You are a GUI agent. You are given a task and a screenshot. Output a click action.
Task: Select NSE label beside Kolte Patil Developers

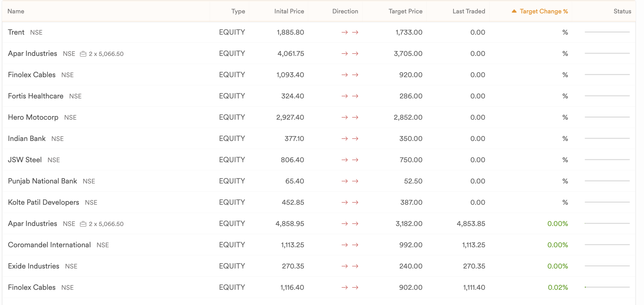click(91, 203)
